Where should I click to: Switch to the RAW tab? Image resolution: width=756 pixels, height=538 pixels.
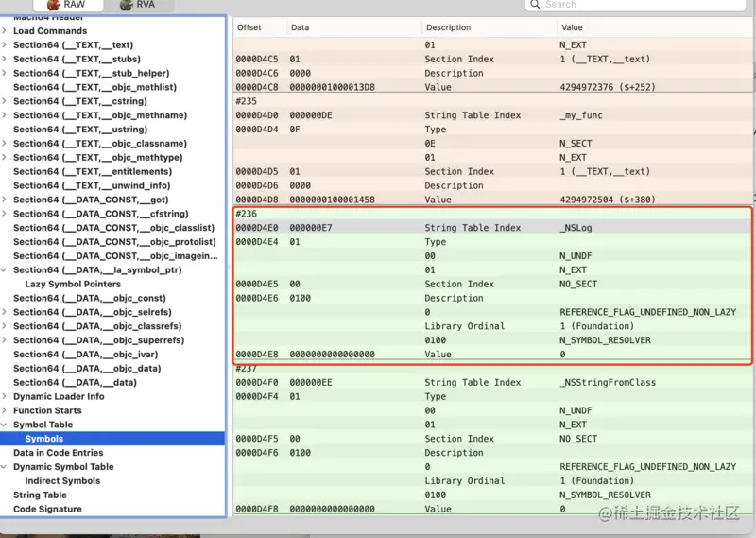(x=67, y=5)
